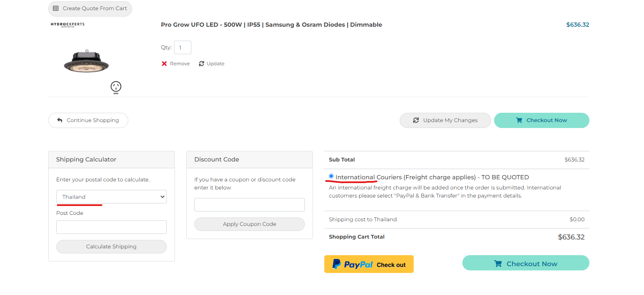Click the Update link beside Remove
644x295 pixels.
coord(212,64)
